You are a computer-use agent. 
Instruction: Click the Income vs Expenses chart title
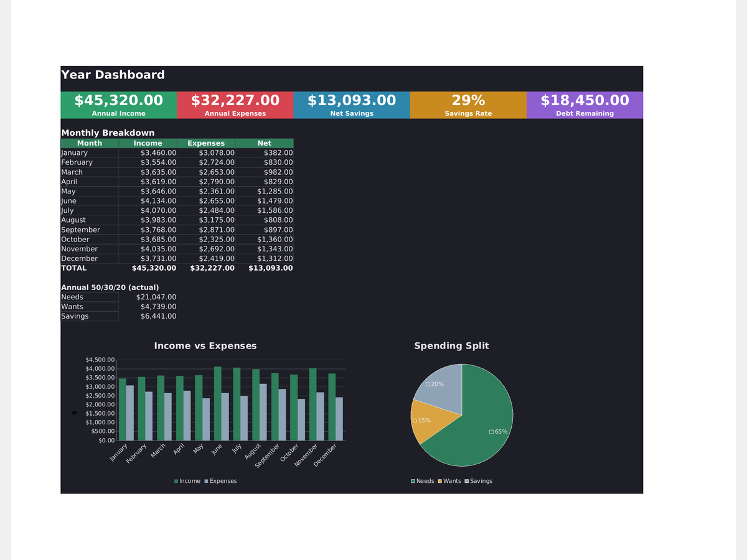coord(205,346)
